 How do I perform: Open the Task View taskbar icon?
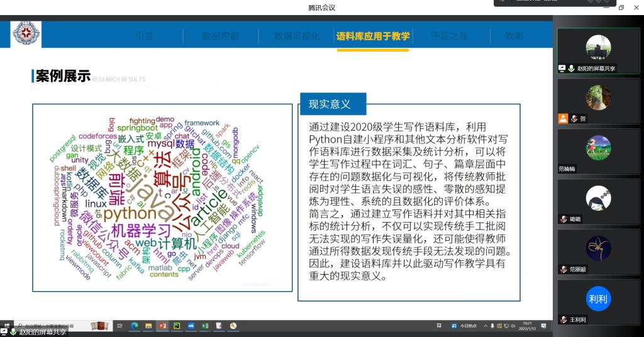[119, 326]
